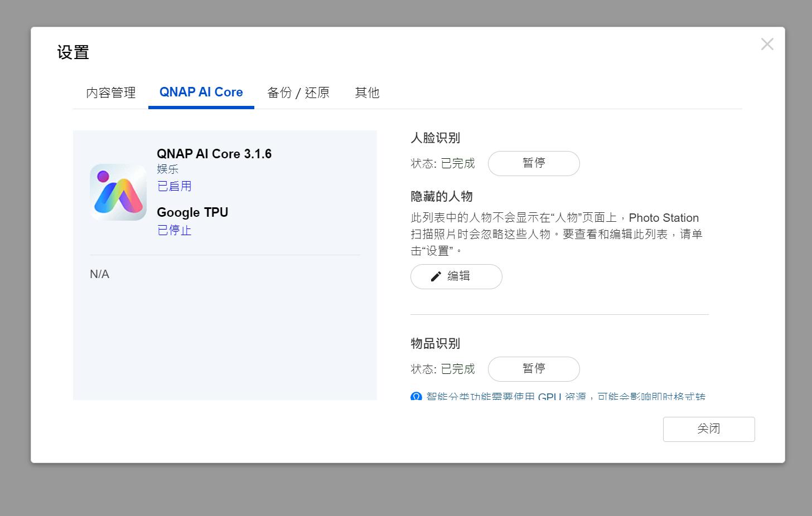Screen dimensions: 812x516
Task: Click the 已停止 status under Google TPU
Action: [x=175, y=230]
